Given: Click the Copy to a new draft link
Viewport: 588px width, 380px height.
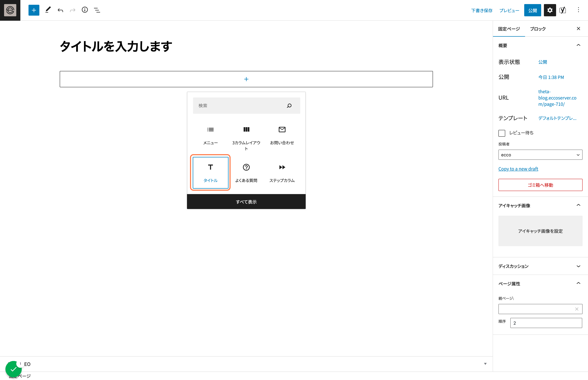Looking at the screenshot, I should 518,169.
